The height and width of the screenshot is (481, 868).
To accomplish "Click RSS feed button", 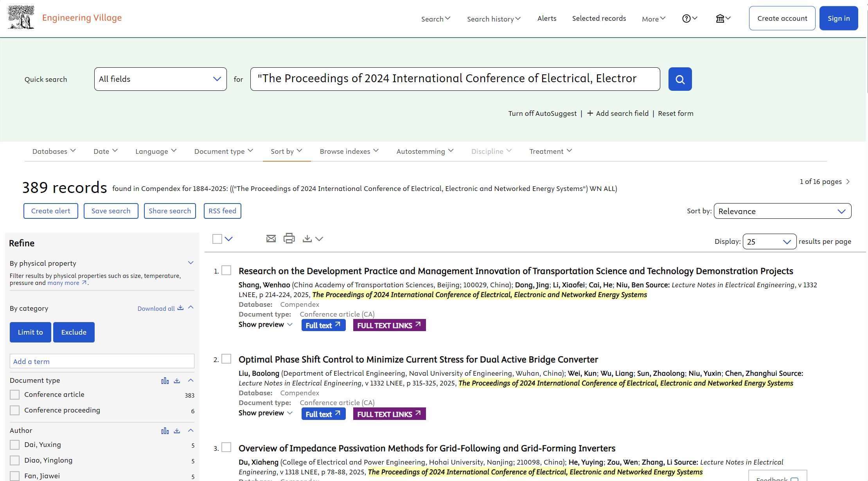I will point(222,211).
